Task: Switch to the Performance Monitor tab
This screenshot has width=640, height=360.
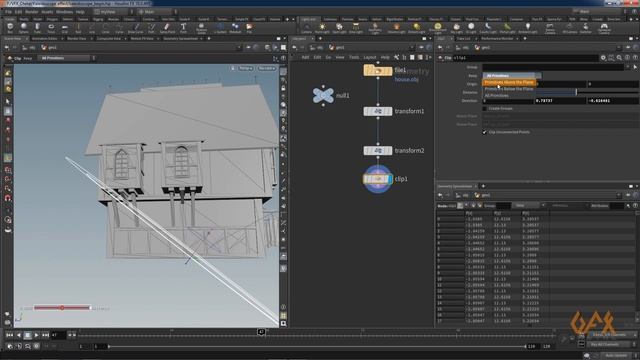Action: 497,38
